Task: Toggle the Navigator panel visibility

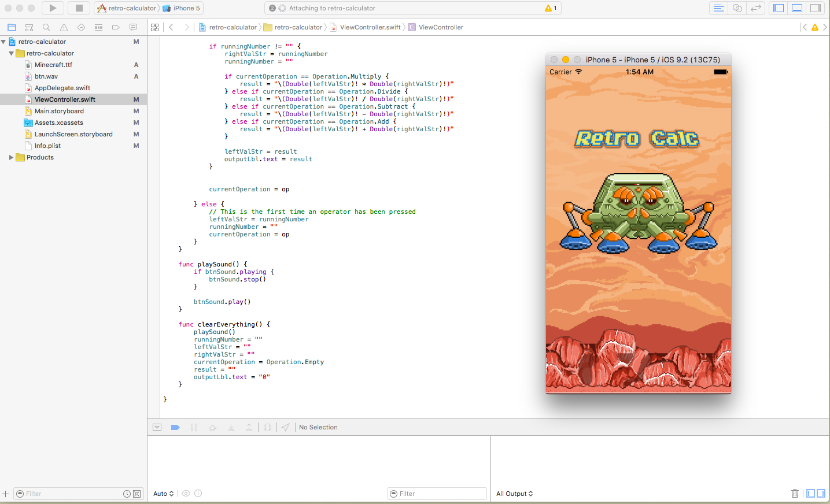Action: pyautogui.click(x=779, y=8)
